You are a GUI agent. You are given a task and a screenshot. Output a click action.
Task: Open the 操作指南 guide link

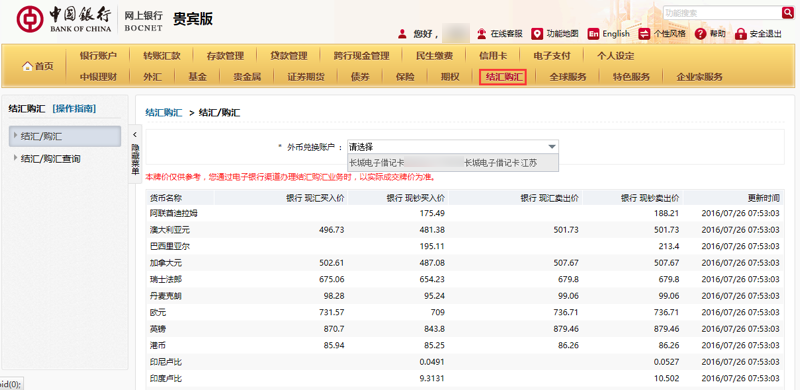point(74,108)
